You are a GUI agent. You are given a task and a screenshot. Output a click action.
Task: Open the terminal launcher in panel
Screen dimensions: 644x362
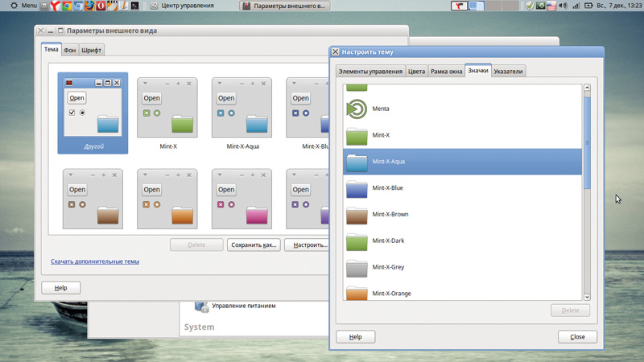[x=135, y=6]
